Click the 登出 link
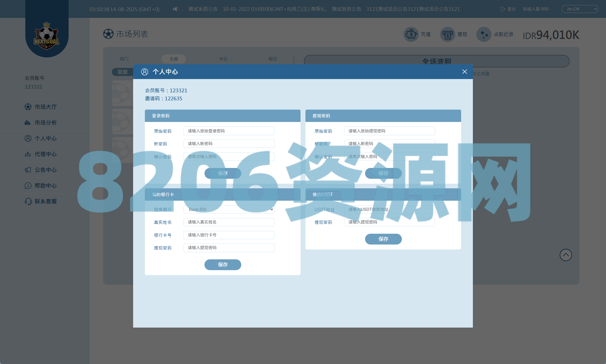 click(511, 9)
